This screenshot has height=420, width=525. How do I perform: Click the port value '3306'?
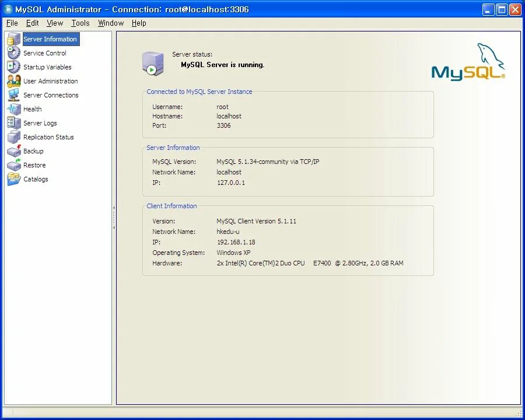223,125
